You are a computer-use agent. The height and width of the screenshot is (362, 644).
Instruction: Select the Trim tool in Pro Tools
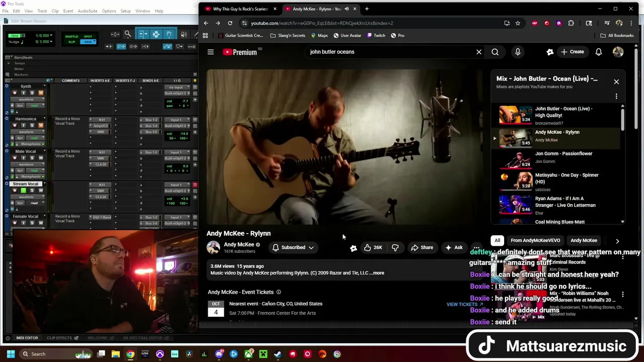(x=143, y=34)
